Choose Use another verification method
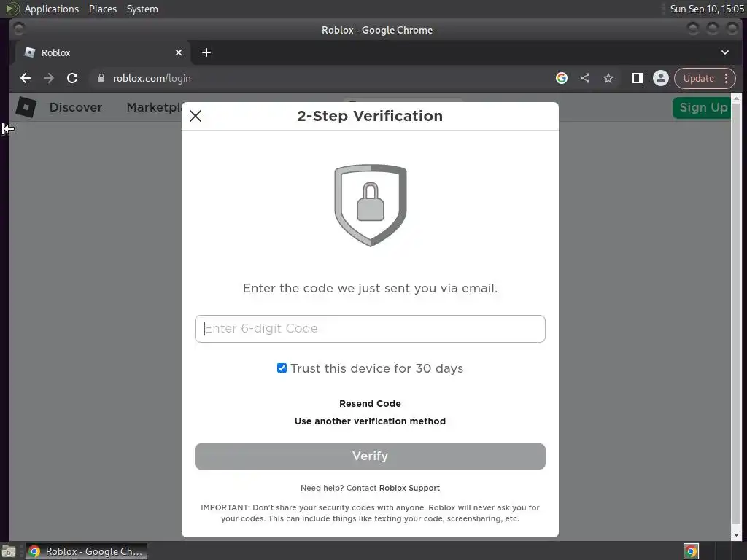This screenshot has height=560, width=747. click(x=370, y=421)
